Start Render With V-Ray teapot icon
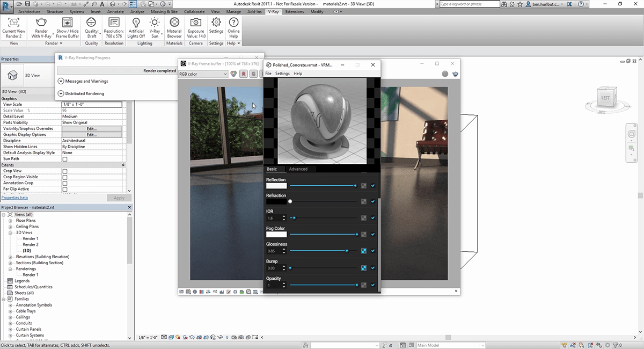Image resolution: width=644 pixels, height=349 pixels. 41,23
